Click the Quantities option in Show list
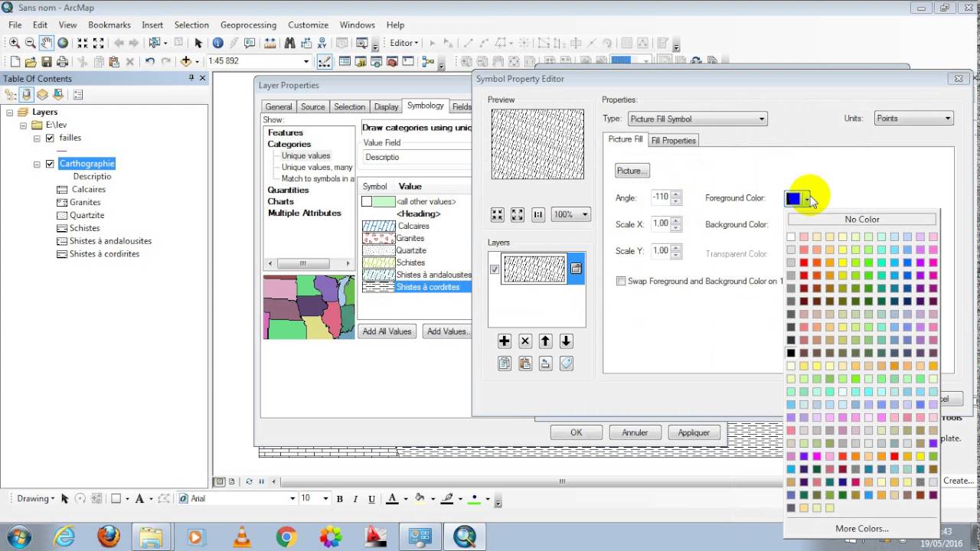 (288, 190)
